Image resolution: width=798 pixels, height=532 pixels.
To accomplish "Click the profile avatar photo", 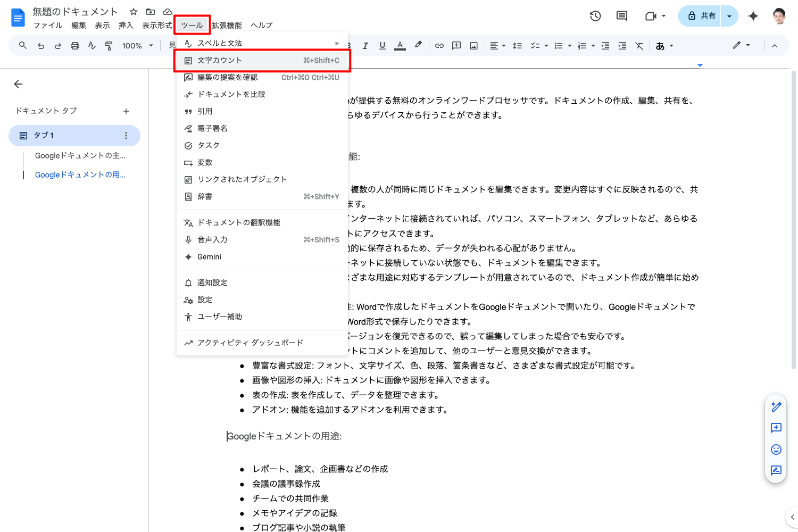I will [779, 16].
